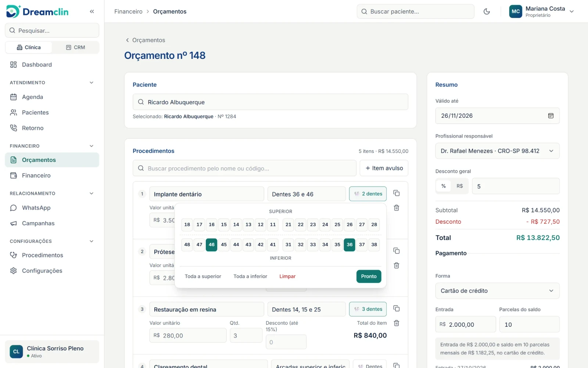Open Mariana Costa user menu
588x368 pixels.
click(x=541, y=11)
